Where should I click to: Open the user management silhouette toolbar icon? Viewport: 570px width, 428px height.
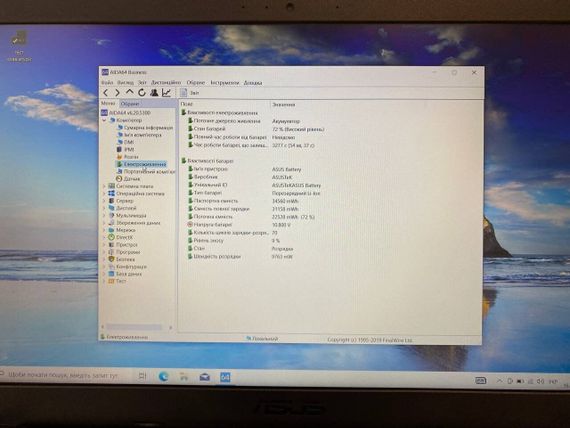pyautogui.click(x=154, y=92)
